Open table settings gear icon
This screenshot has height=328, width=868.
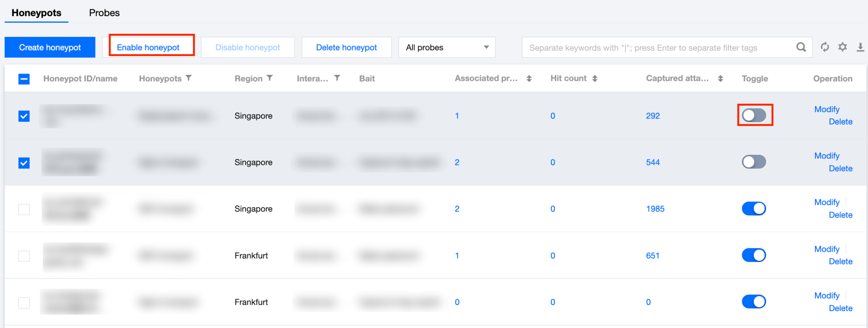tap(842, 47)
